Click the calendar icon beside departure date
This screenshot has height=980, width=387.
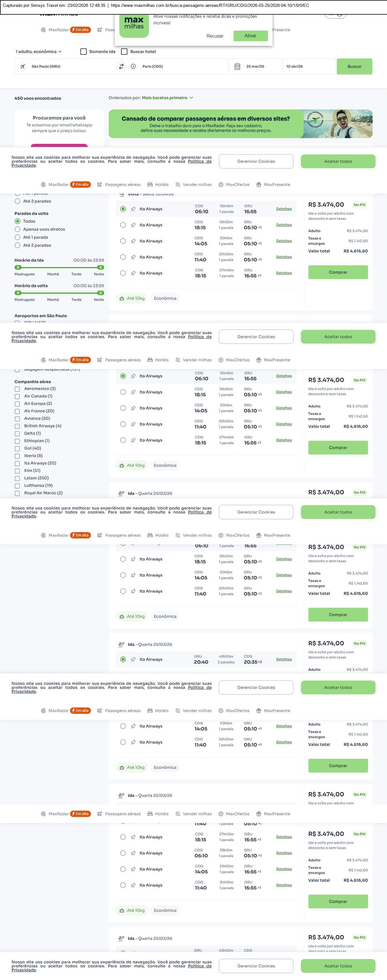(237, 66)
